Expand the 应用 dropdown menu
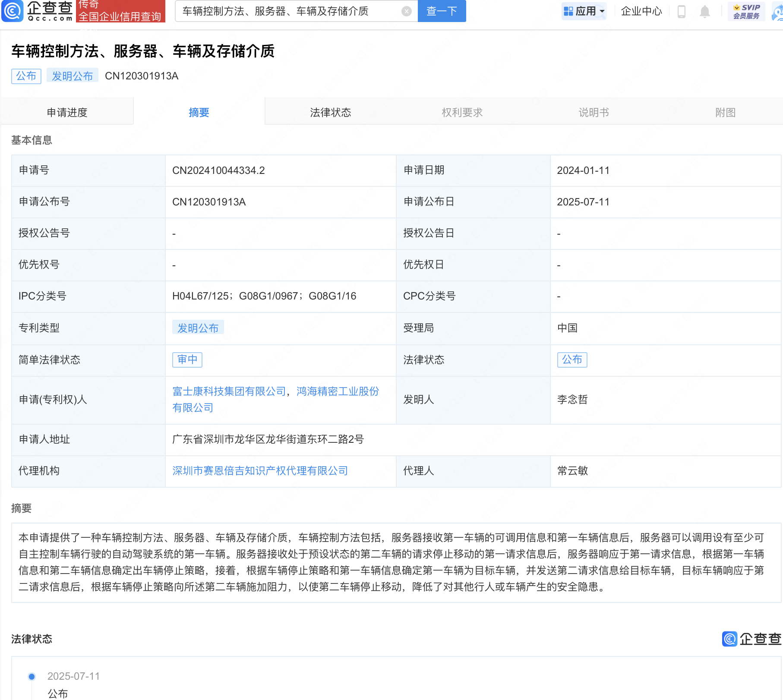The width and height of the screenshot is (783, 700). pyautogui.click(x=584, y=11)
